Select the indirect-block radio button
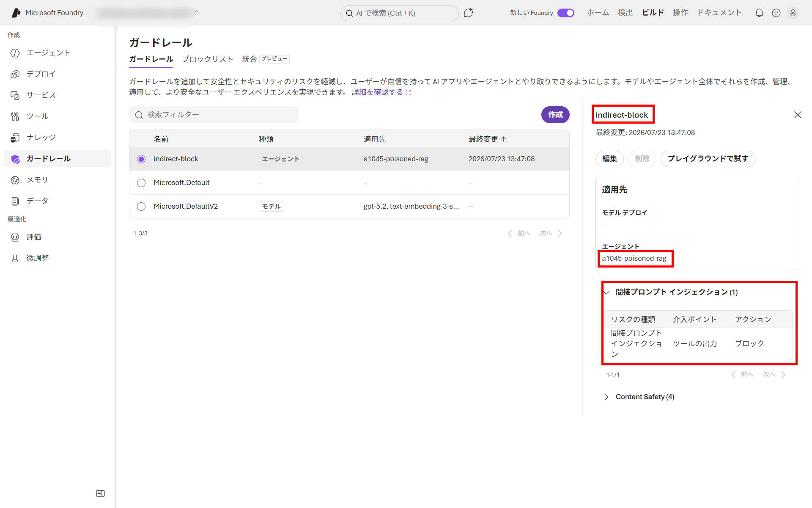Image resolution: width=812 pixels, height=508 pixels. click(141, 159)
